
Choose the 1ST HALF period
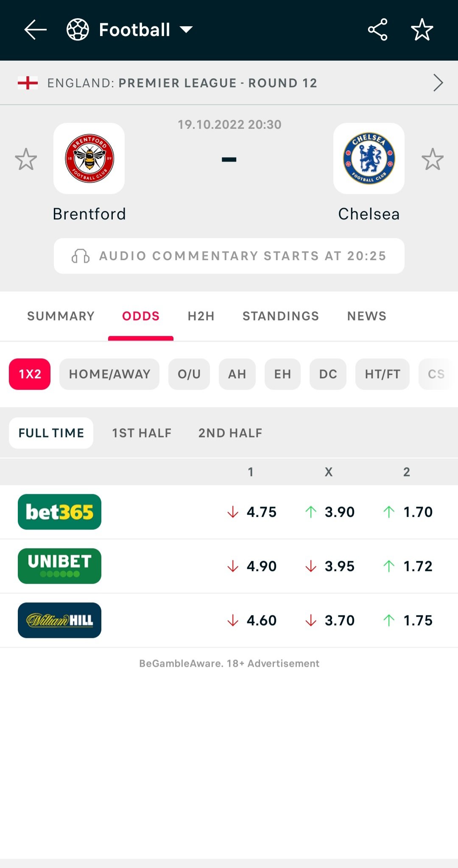pos(142,433)
